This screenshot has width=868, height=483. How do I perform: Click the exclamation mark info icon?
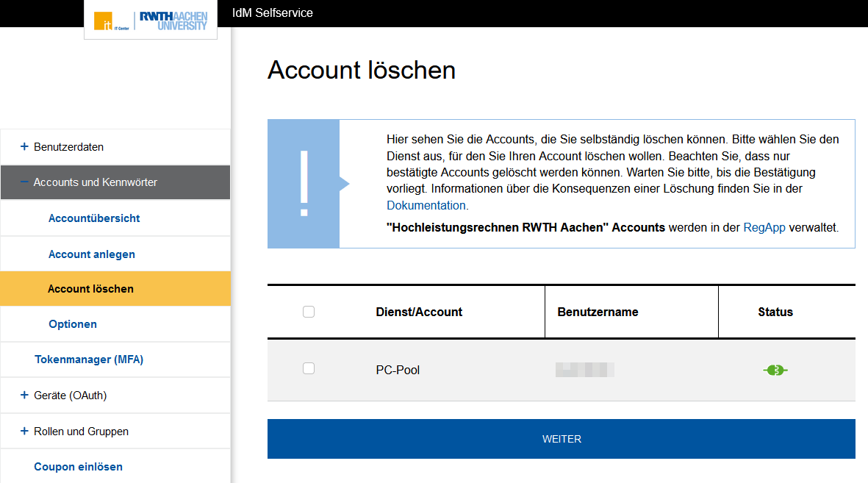pos(304,184)
